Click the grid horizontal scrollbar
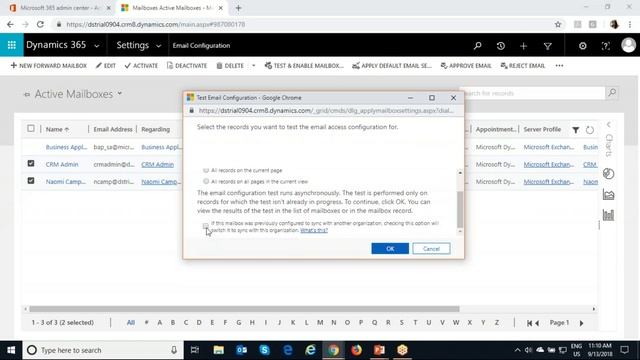The image size is (640, 360). pyautogui.click(x=244, y=309)
